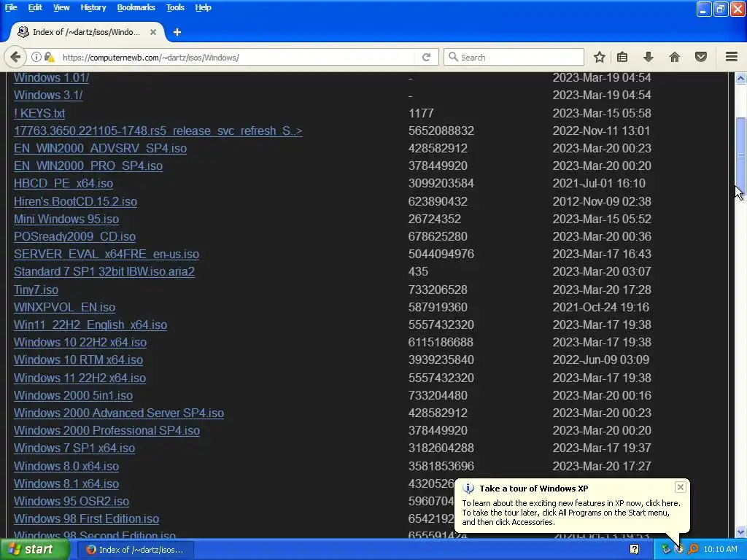The height and width of the screenshot is (560, 747).
Task: Open the Help menu
Action: click(x=203, y=7)
